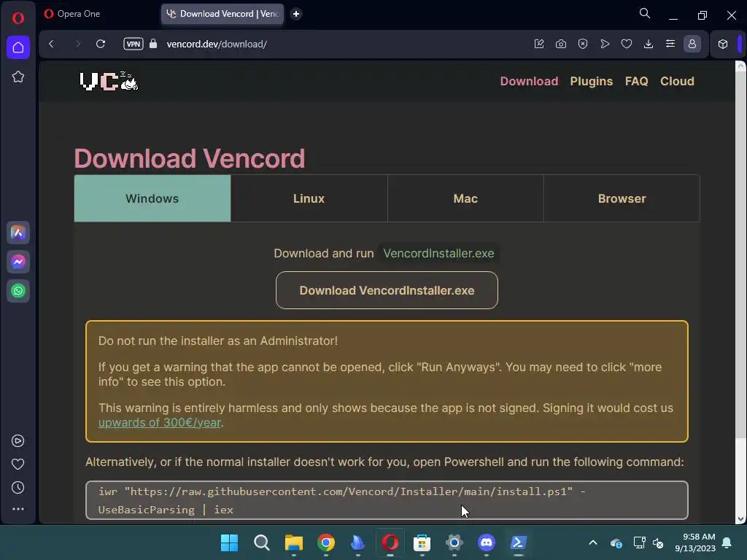Open the notifications bell in tray
The image size is (747, 560).
pos(727,542)
